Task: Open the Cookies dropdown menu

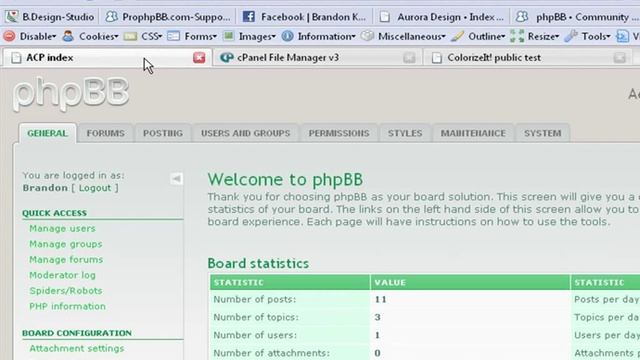Action: coord(90,36)
